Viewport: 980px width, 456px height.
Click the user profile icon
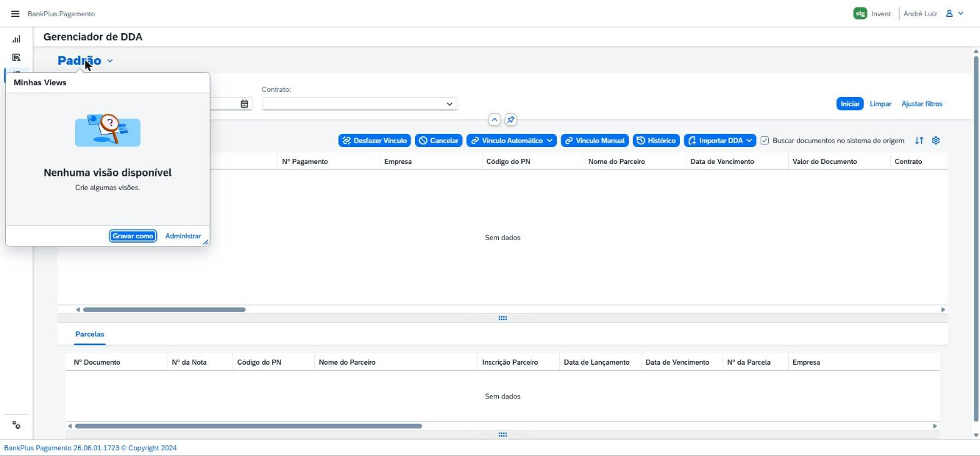coord(949,14)
